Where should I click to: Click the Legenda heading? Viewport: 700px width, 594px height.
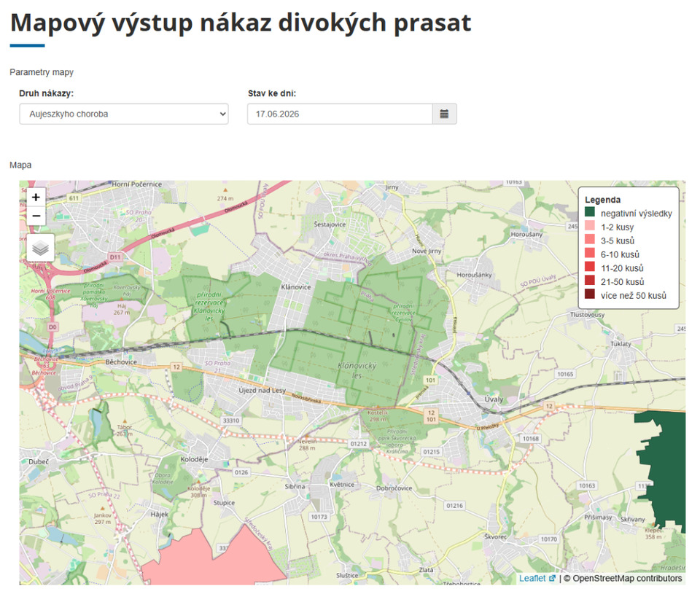point(602,200)
